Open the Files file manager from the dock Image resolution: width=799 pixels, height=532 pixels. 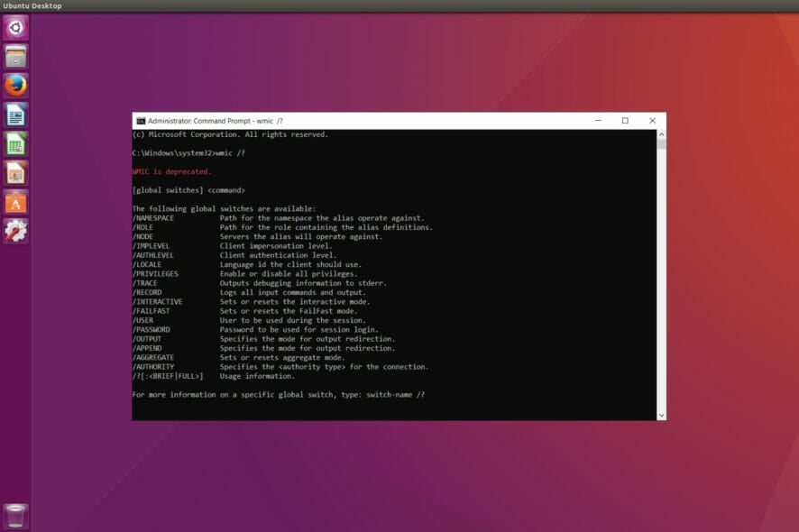pos(13,56)
